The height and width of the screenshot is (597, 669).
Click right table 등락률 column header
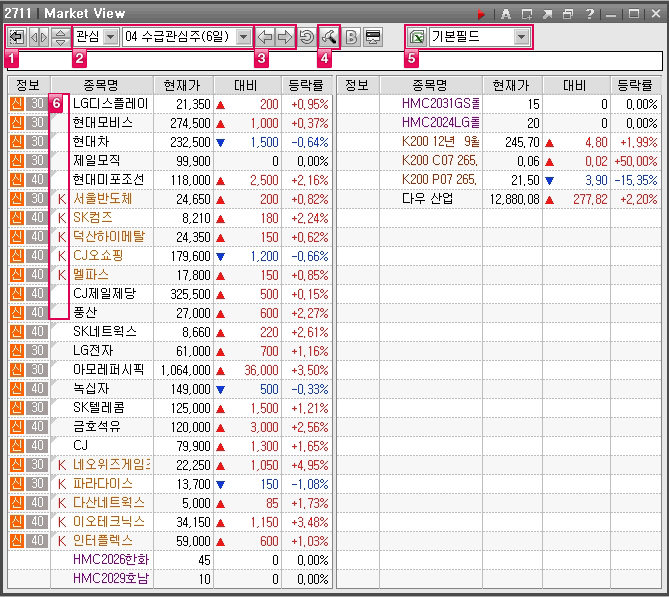pos(635,85)
